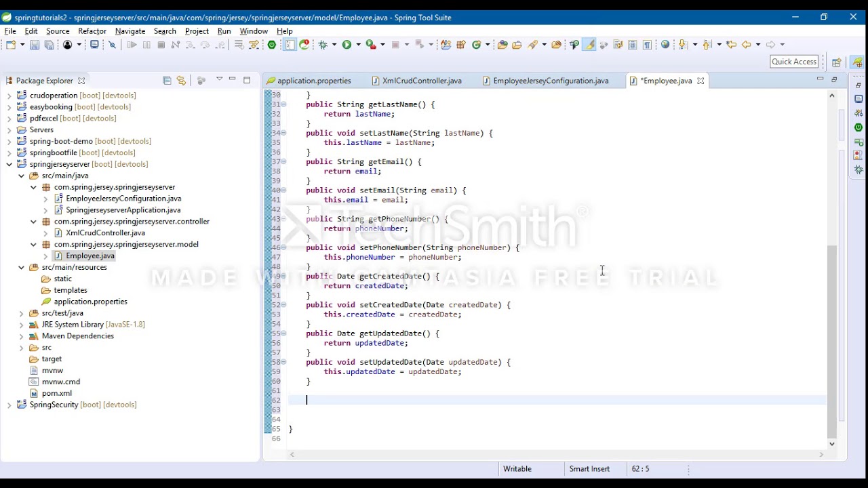Expand the SpringSecurity project

(9, 405)
